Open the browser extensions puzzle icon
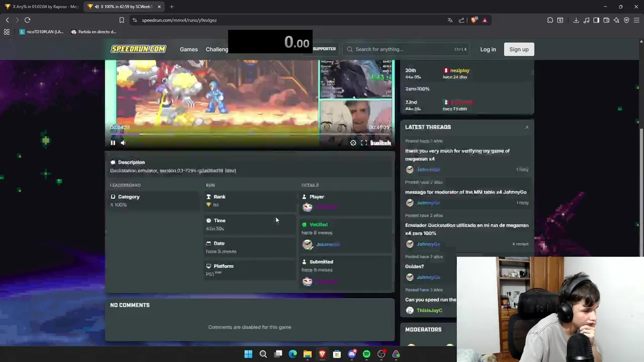This screenshot has width=644, height=362. point(550,20)
